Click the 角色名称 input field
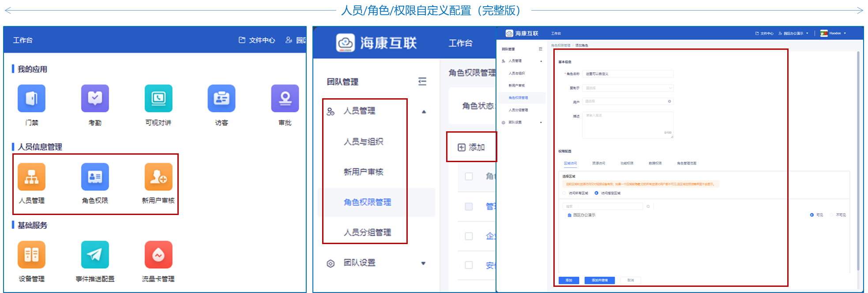868x293 pixels. [628, 74]
